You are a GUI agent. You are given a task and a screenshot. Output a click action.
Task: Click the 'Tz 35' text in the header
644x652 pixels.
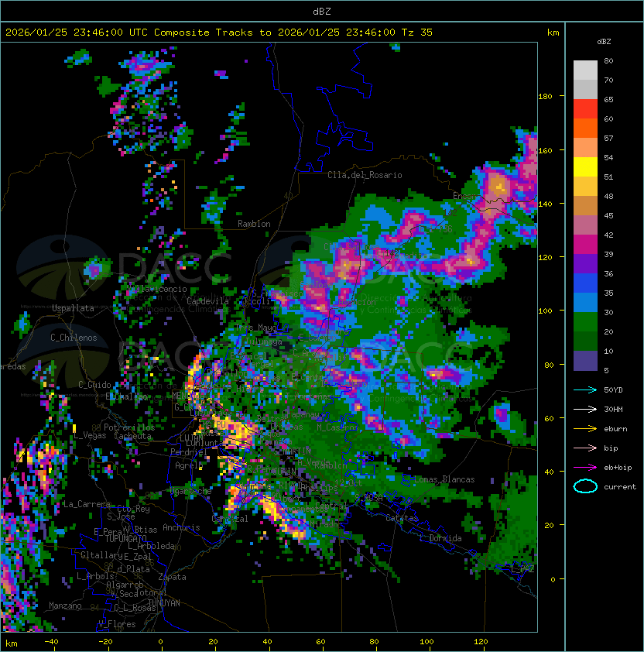[417, 33]
